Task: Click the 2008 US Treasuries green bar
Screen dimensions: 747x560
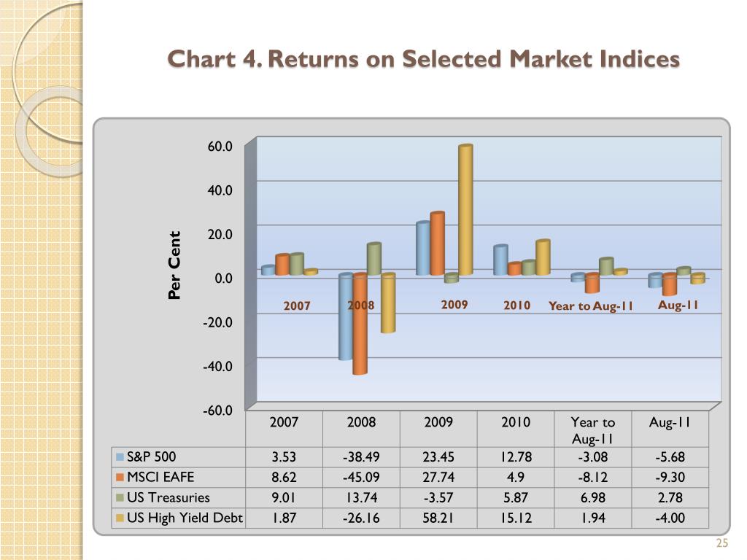Action: click(374, 259)
